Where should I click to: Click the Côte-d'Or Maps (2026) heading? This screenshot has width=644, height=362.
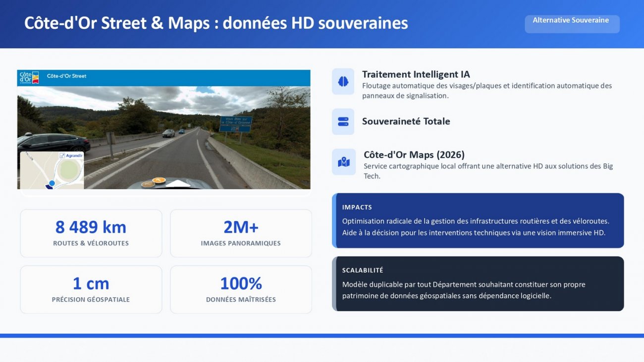coord(414,155)
